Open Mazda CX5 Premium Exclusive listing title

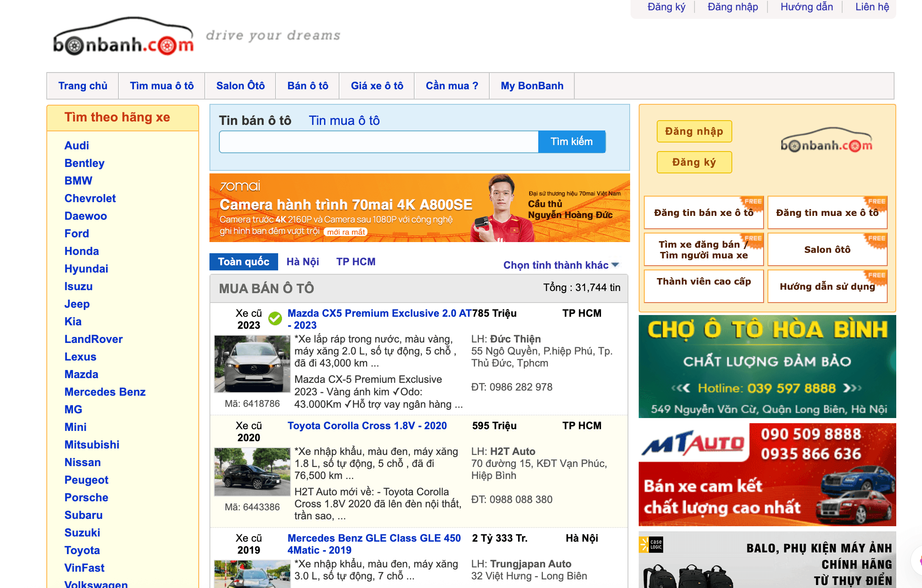pyautogui.click(x=379, y=319)
